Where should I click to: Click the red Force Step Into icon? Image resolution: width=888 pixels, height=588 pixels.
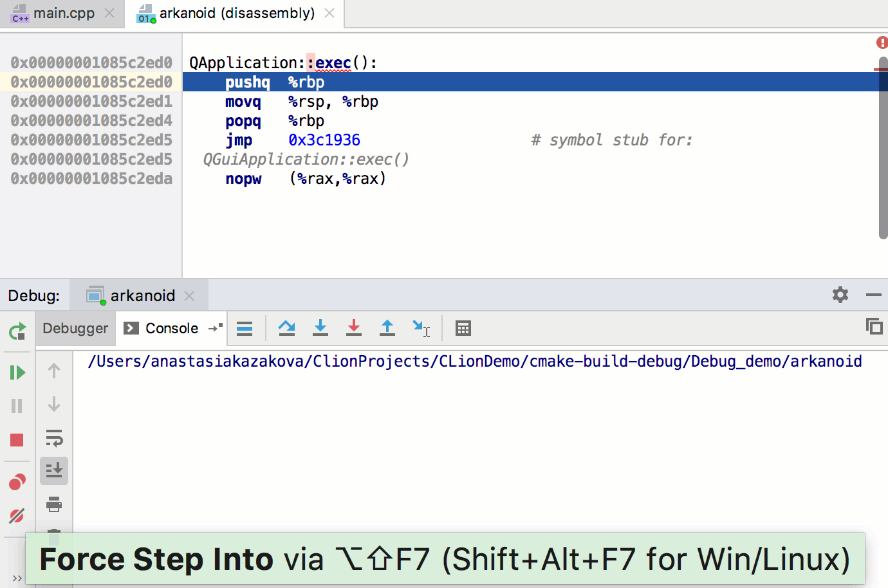354,328
